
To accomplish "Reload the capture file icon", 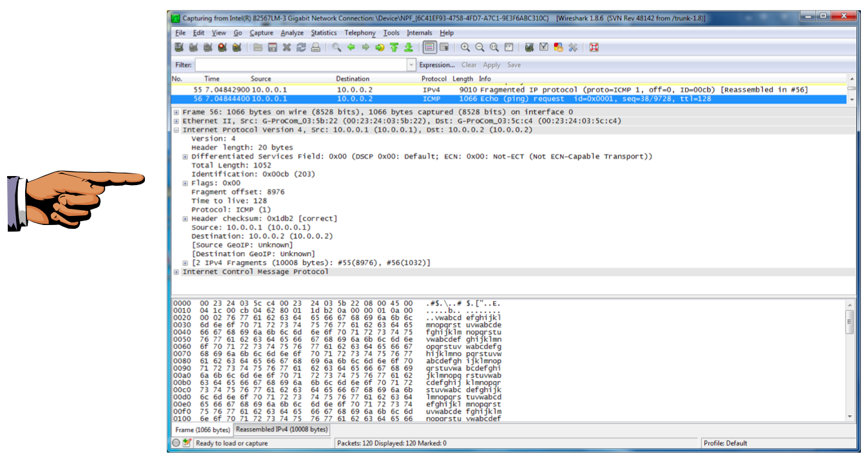I will 301,47.
